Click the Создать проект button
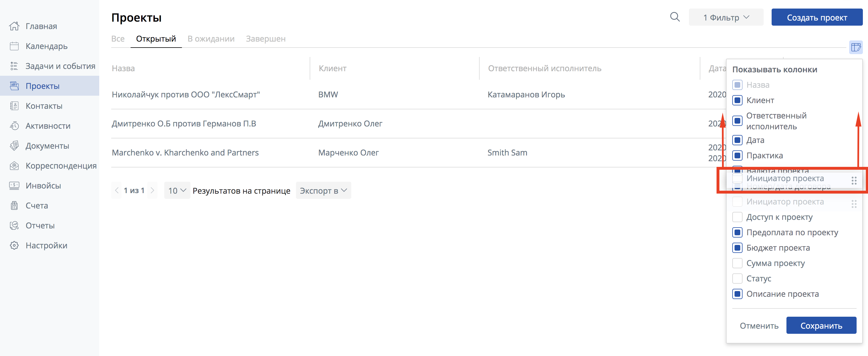The image size is (868, 356). click(817, 17)
